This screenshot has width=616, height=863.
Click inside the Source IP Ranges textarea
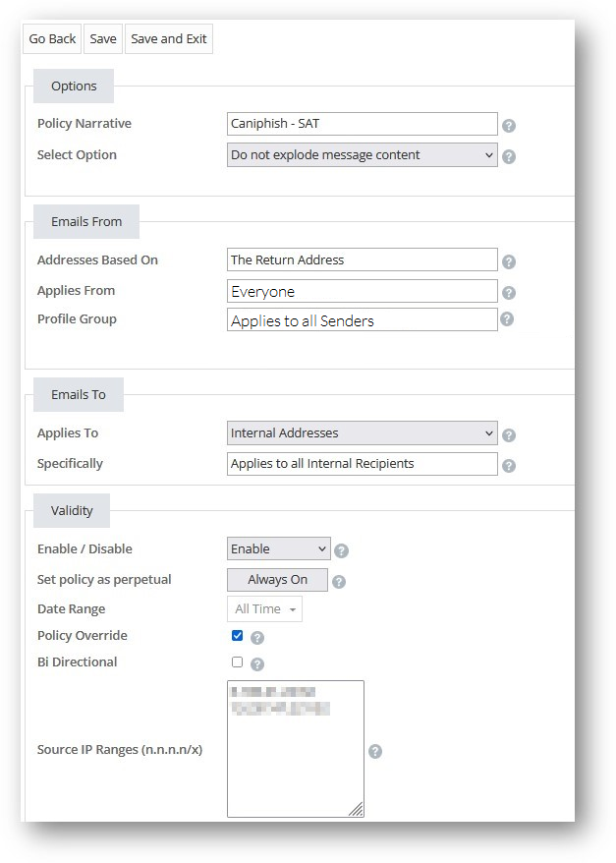[x=295, y=747]
